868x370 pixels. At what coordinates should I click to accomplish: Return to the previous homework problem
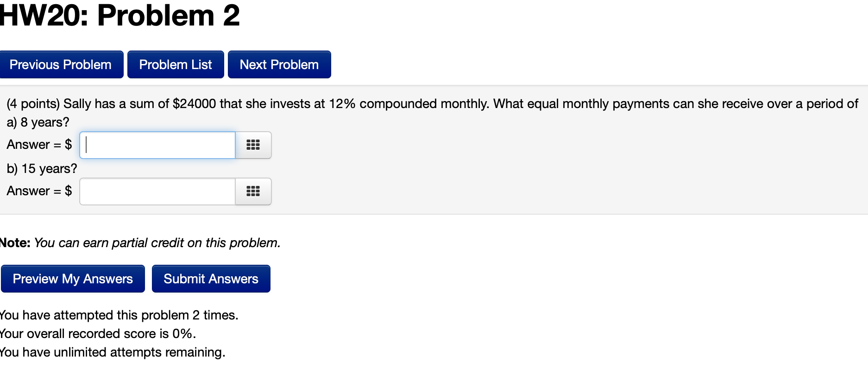[x=61, y=64]
